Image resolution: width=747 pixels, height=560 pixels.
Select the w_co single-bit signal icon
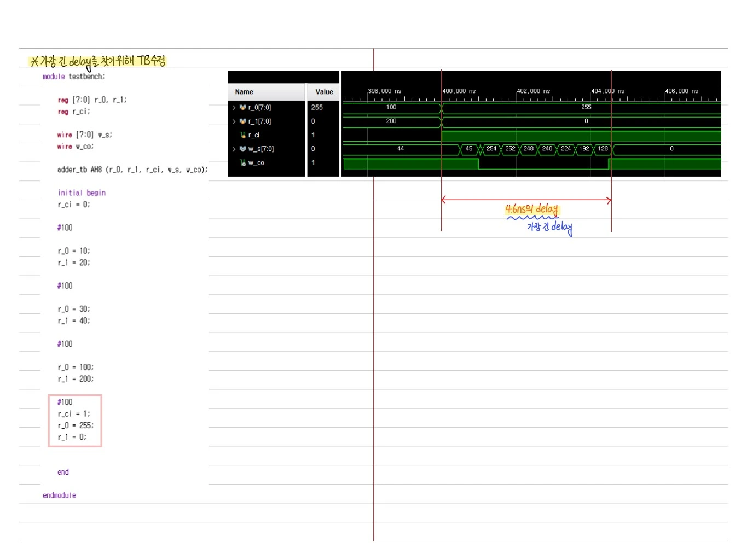(243, 163)
